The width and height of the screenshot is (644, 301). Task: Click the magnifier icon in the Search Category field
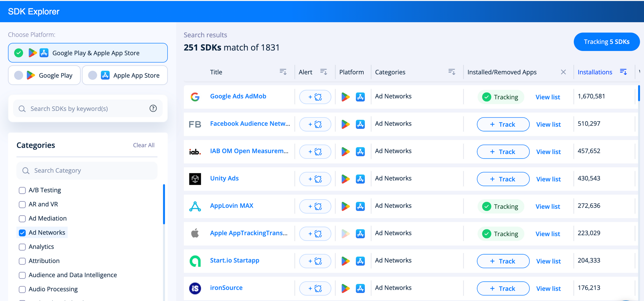25,170
